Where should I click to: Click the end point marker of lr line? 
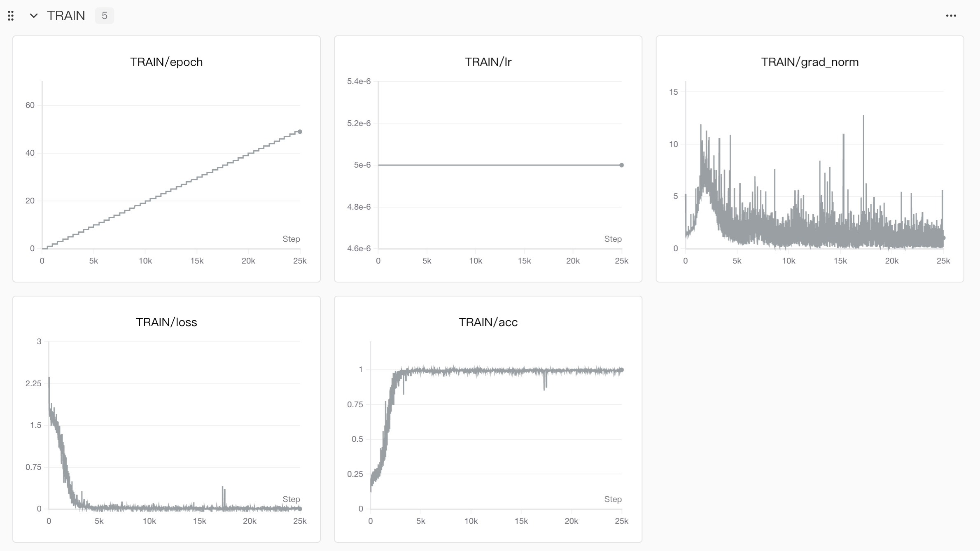[621, 165]
